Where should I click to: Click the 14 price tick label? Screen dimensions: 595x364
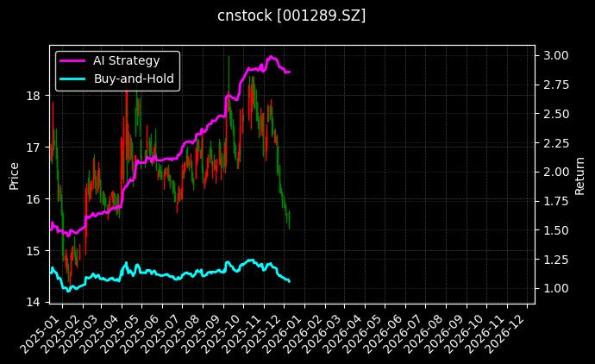pyautogui.click(x=33, y=302)
